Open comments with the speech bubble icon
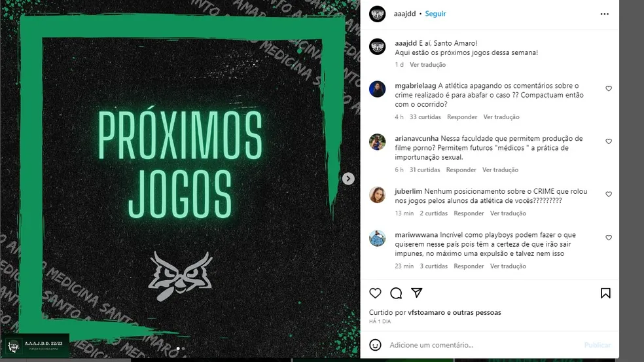This screenshot has height=362, width=644. pos(396,293)
